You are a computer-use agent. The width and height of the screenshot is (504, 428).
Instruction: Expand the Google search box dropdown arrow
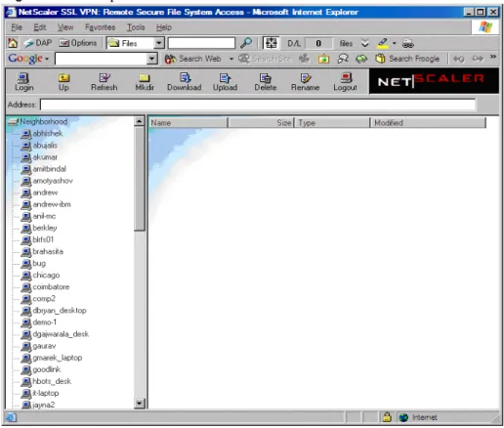(x=152, y=59)
